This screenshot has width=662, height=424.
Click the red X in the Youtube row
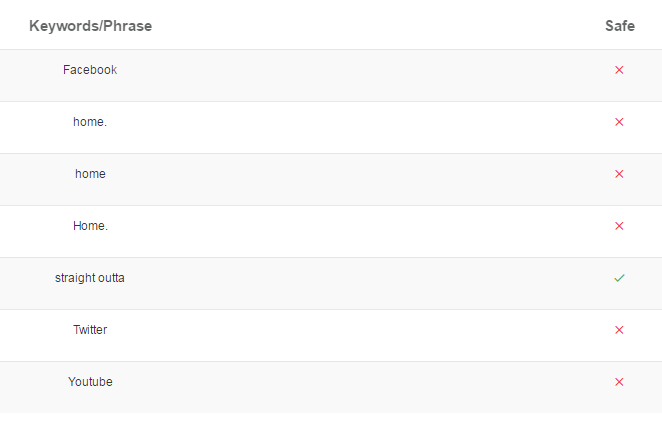(x=619, y=382)
